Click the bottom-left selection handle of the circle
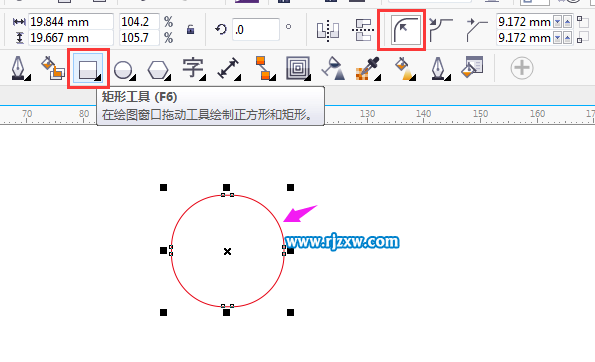Image resolution: width=595 pixels, height=362 pixels. [164, 313]
